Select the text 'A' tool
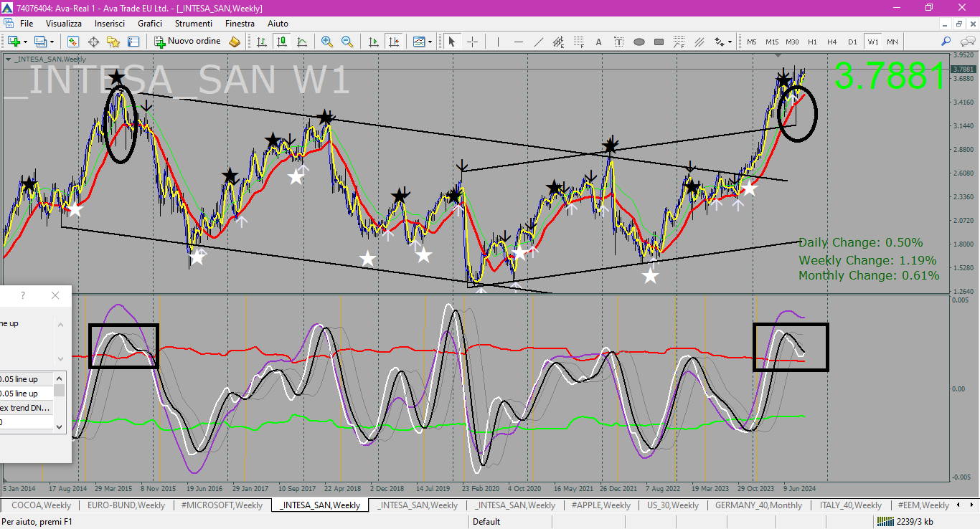The width and height of the screenshot is (980, 529). [x=599, y=42]
